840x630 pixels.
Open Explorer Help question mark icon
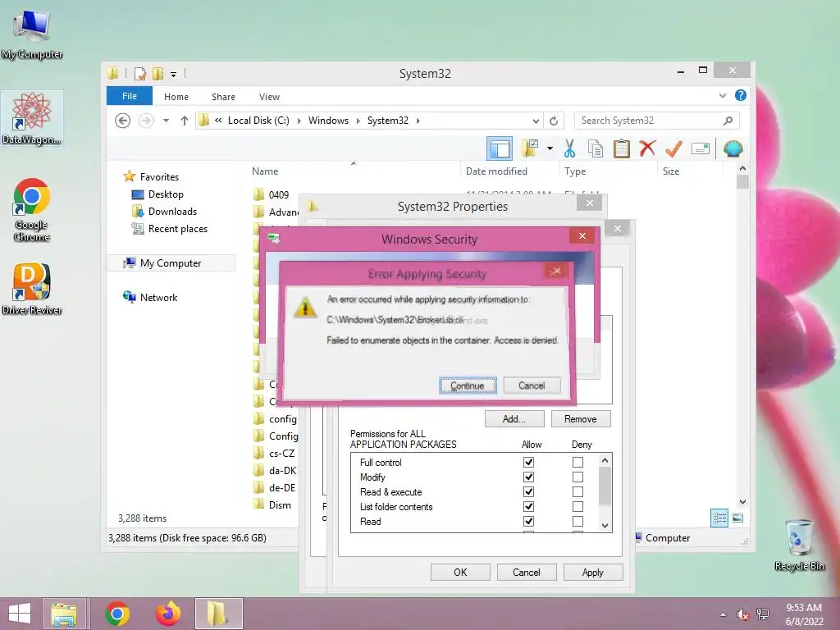point(741,95)
